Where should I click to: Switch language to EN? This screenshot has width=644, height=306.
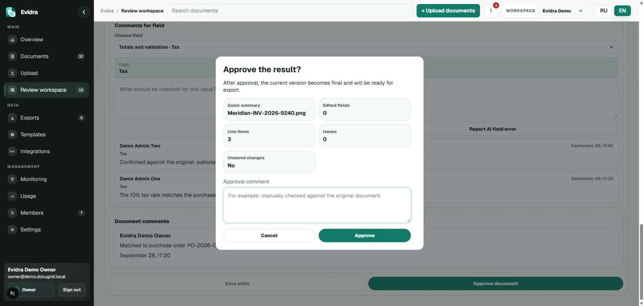[x=622, y=11]
